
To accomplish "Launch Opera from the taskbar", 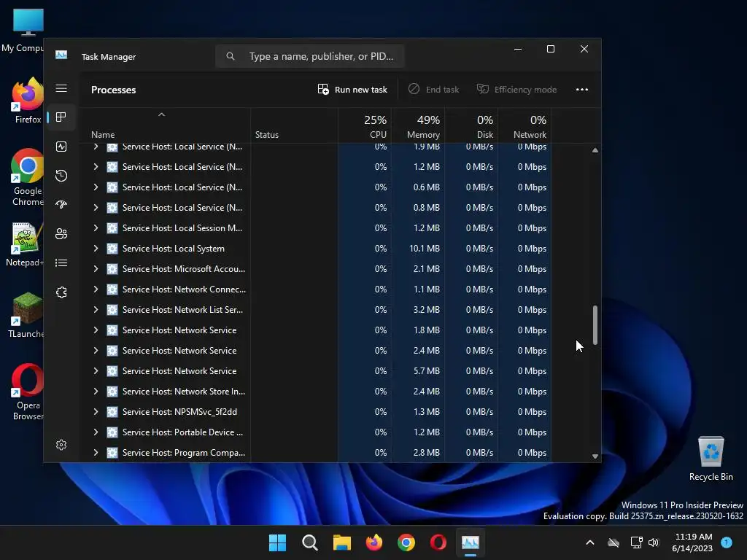I will [438, 542].
